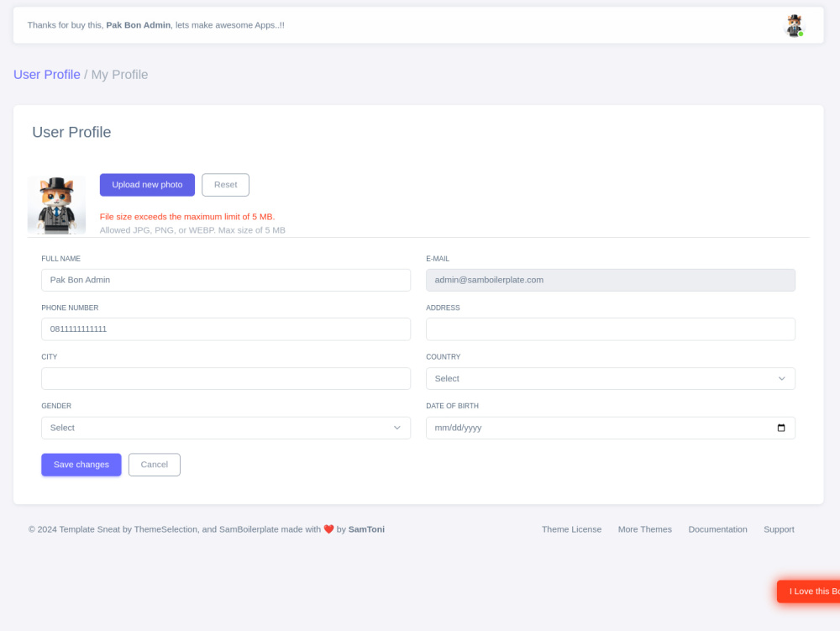This screenshot has width=840, height=631.
Task: Click the Upload new photo button
Action: tap(147, 185)
